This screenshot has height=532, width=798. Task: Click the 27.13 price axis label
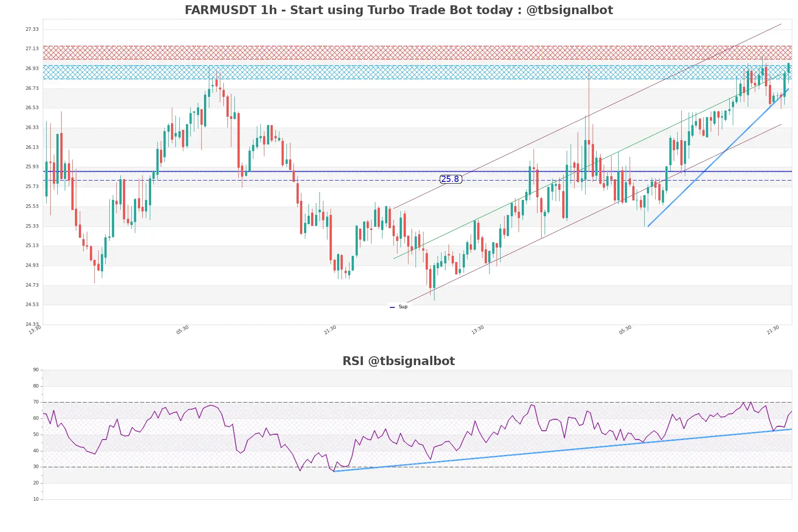point(32,49)
